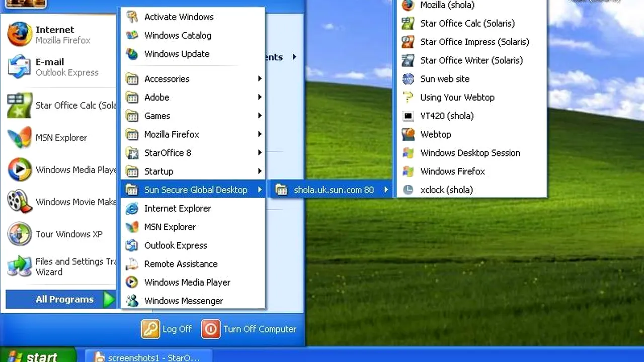Click the Windows Movie Maker text label

coord(76,202)
